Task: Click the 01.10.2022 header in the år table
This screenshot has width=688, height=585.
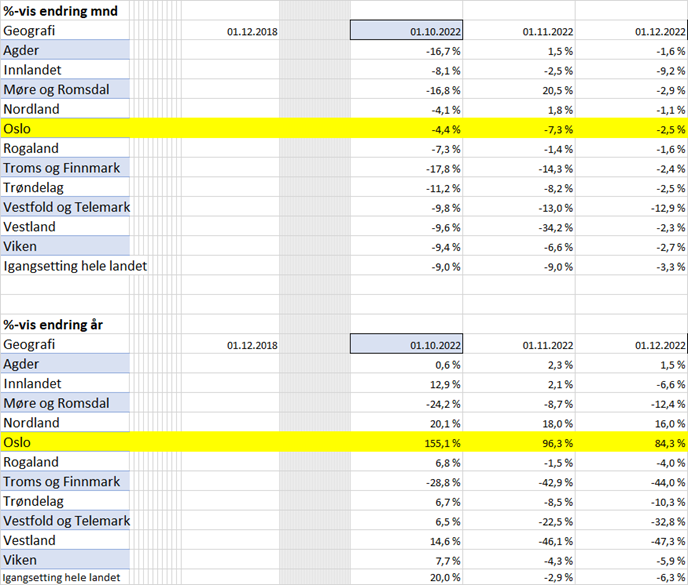Action: point(406,344)
